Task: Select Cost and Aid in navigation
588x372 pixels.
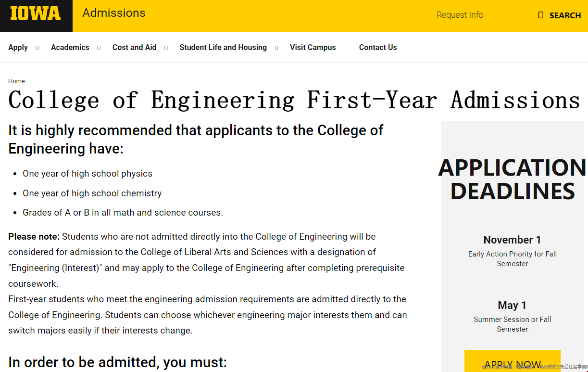Action: pyautogui.click(x=135, y=47)
